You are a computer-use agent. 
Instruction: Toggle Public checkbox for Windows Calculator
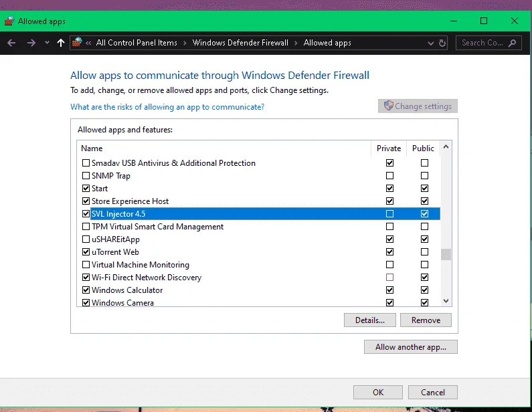424,290
